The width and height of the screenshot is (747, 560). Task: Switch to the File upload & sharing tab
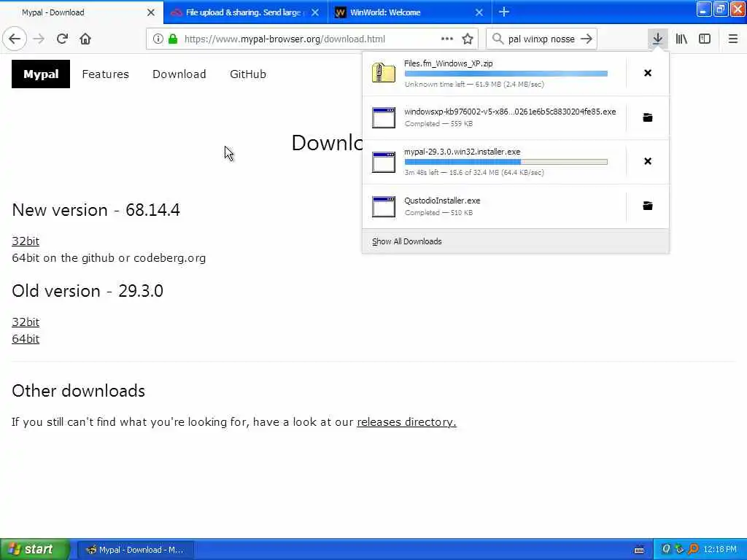(245, 12)
